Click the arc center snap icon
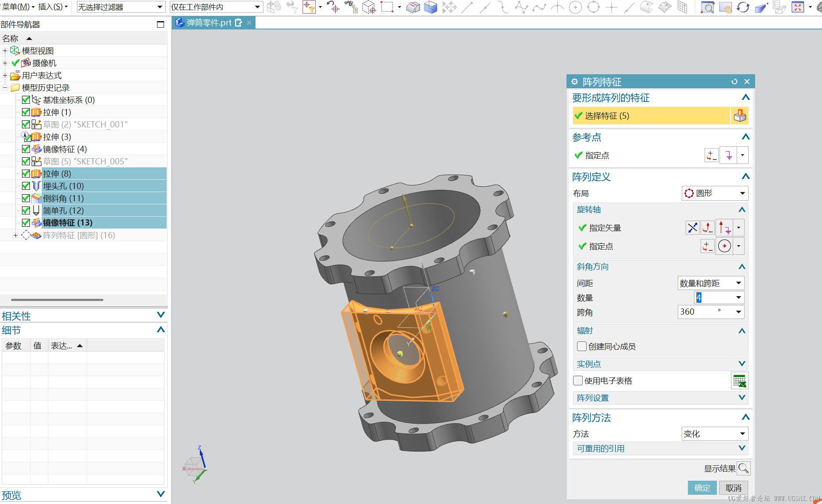Image resolution: width=822 pixels, height=504 pixels. pyautogui.click(x=575, y=7)
